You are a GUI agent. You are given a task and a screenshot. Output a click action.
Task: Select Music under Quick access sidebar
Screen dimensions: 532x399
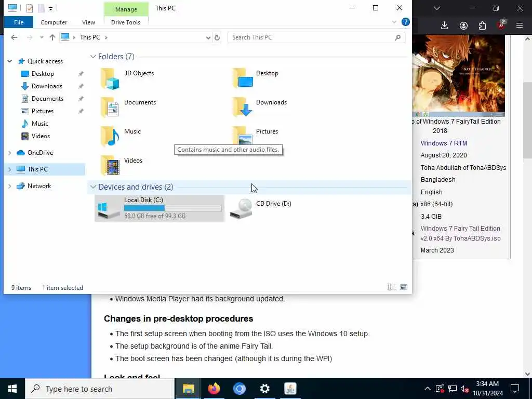pyautogui.click(x=39, y=124)
